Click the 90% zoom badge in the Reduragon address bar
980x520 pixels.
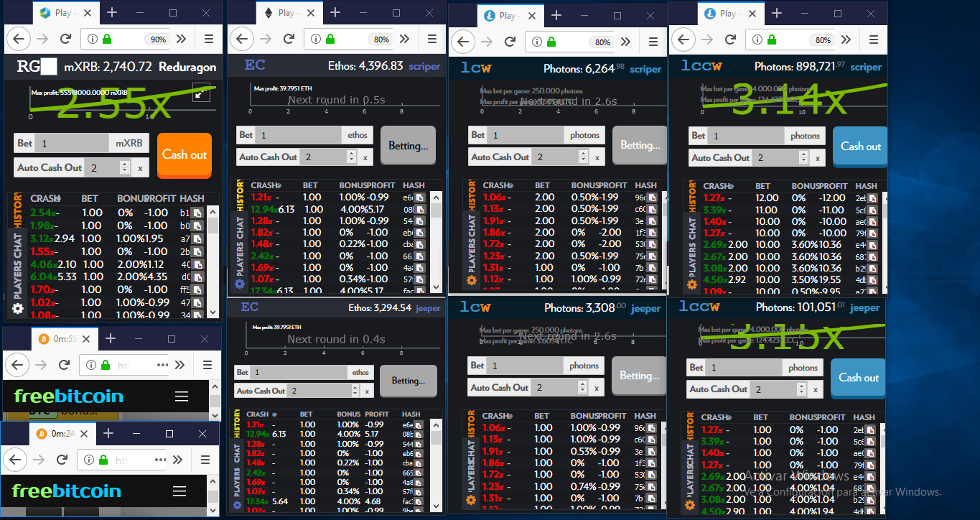click(x=156, y=40)
